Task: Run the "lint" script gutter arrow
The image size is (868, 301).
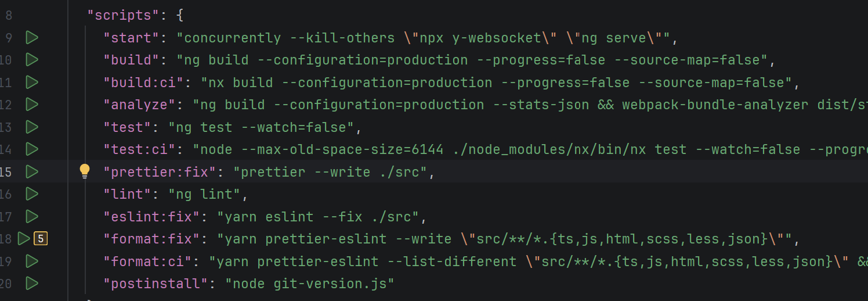Action: [32, 194]
